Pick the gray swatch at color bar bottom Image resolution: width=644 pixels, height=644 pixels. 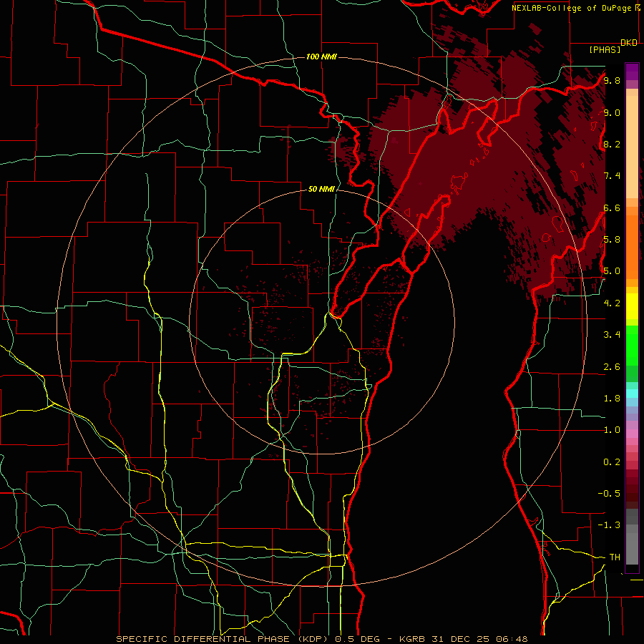click(632, 548)
